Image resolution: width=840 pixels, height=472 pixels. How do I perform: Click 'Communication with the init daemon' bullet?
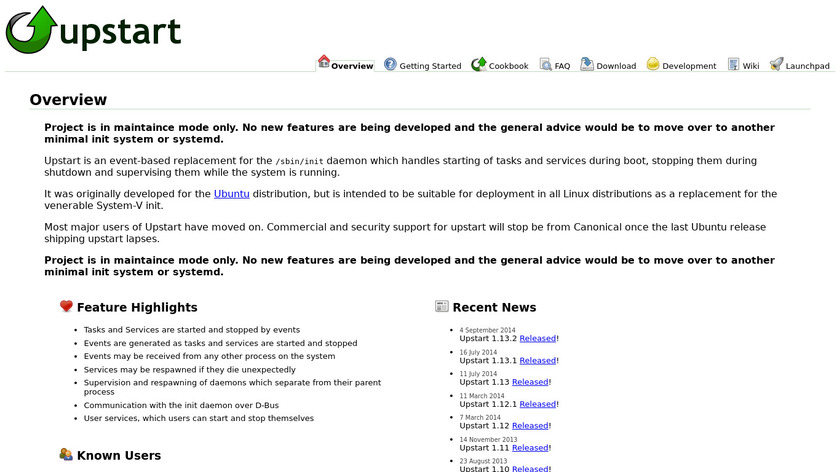coord(181,406)
